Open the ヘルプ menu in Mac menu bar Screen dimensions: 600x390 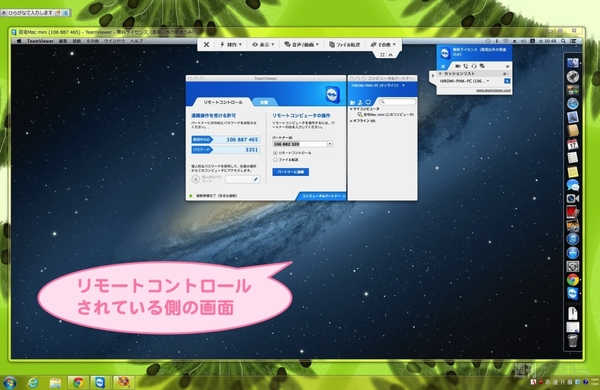point(137,41)
